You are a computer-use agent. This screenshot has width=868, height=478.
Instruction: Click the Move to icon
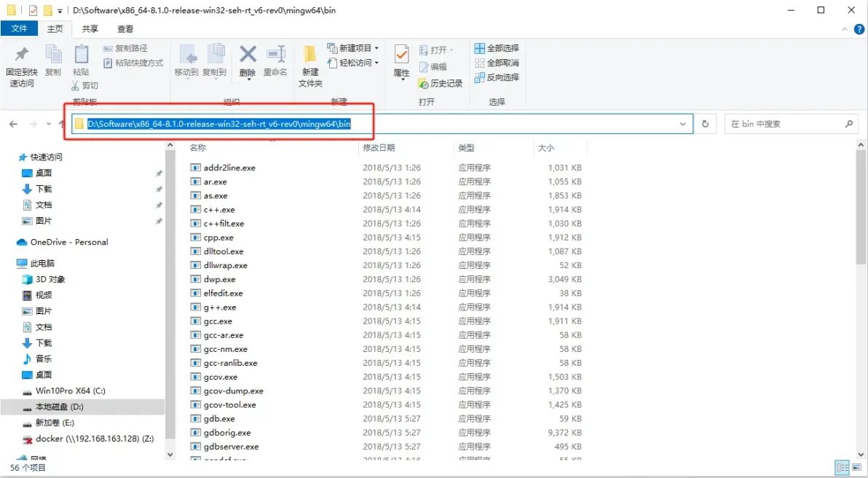click(x=186, y=55)
